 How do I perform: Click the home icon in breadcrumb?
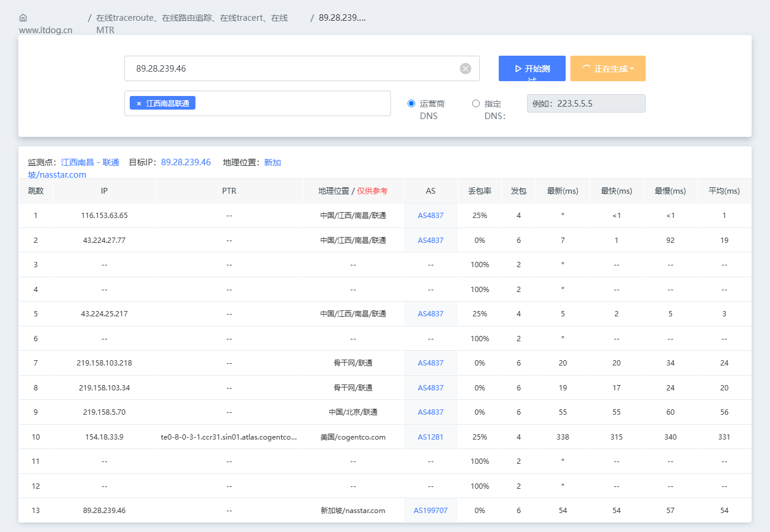(23, 18)
